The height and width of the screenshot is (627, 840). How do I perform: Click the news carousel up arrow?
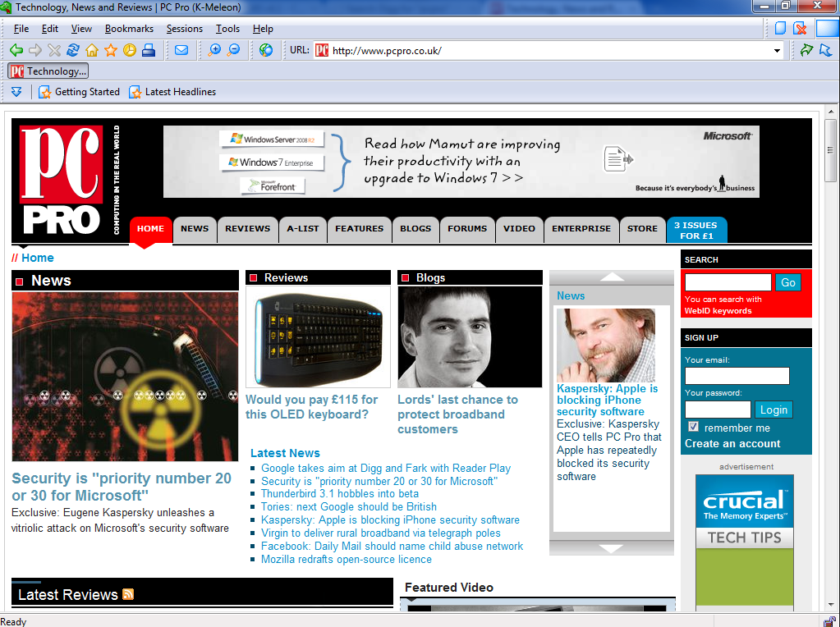pos(611,277)
